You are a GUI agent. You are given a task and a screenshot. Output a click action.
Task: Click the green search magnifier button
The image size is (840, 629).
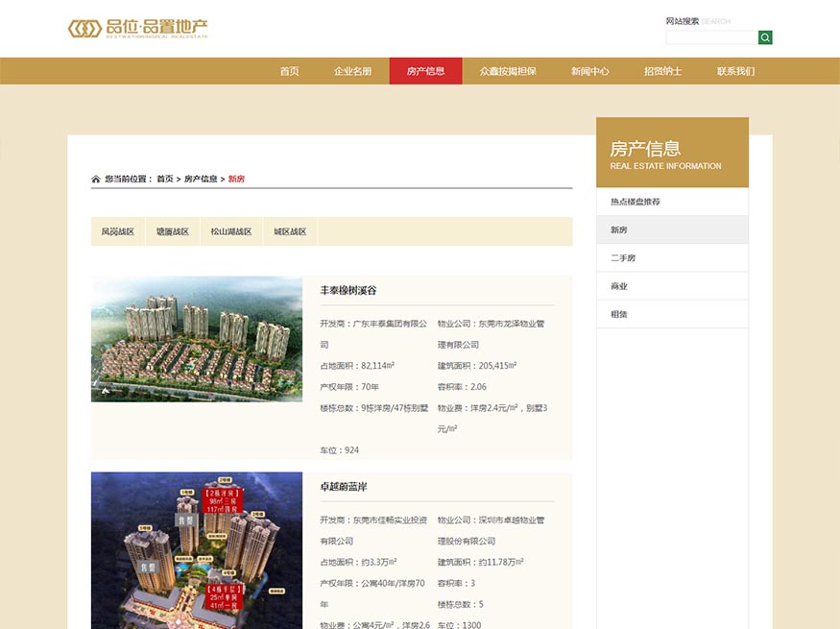[765, 37]
